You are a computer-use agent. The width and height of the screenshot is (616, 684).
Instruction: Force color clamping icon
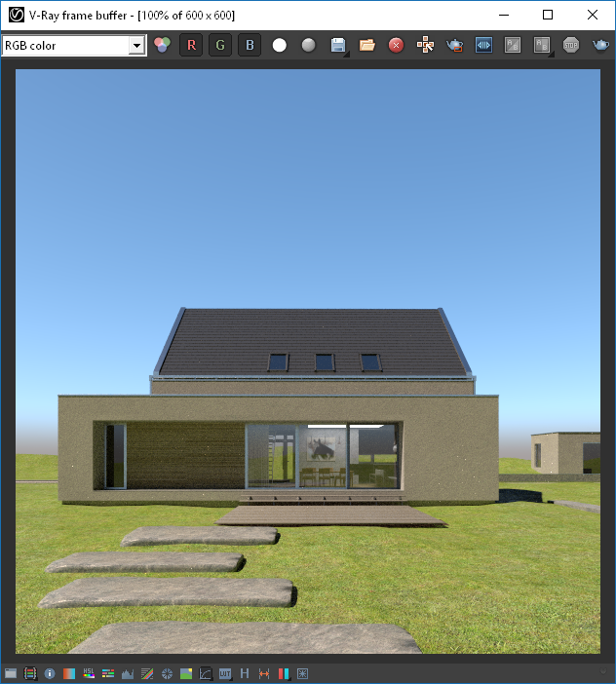(30, 673)
